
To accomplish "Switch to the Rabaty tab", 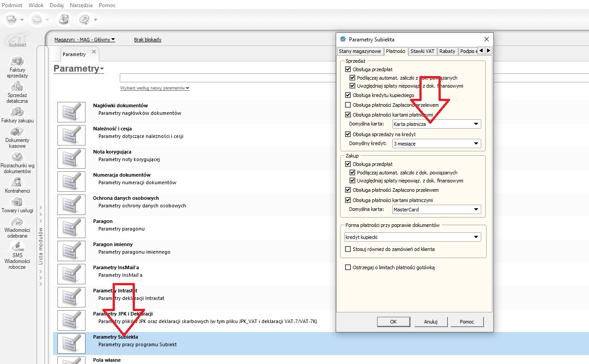I will pyautogui.click(x=447, y=51).
